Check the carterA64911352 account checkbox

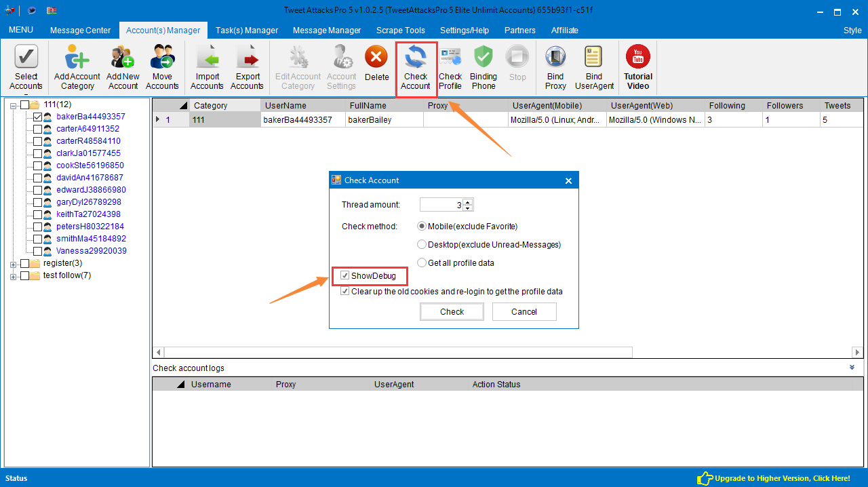pos(37,129)
